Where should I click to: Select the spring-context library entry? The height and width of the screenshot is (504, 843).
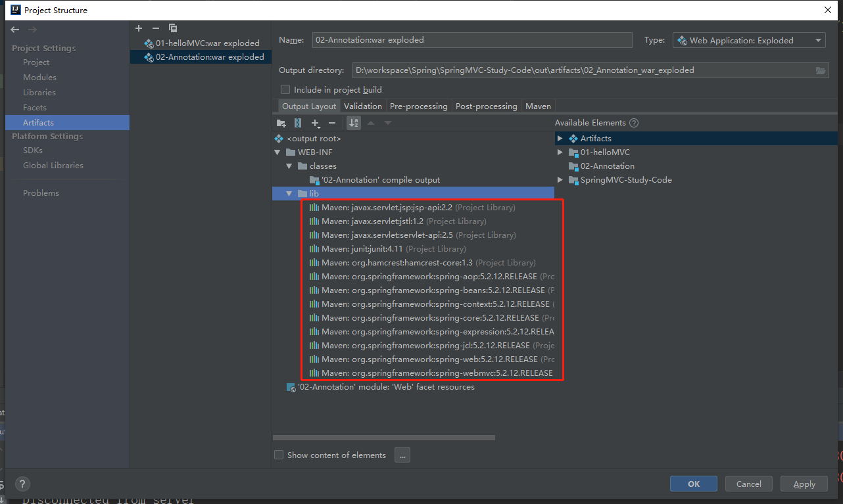(x=432, y=304)
